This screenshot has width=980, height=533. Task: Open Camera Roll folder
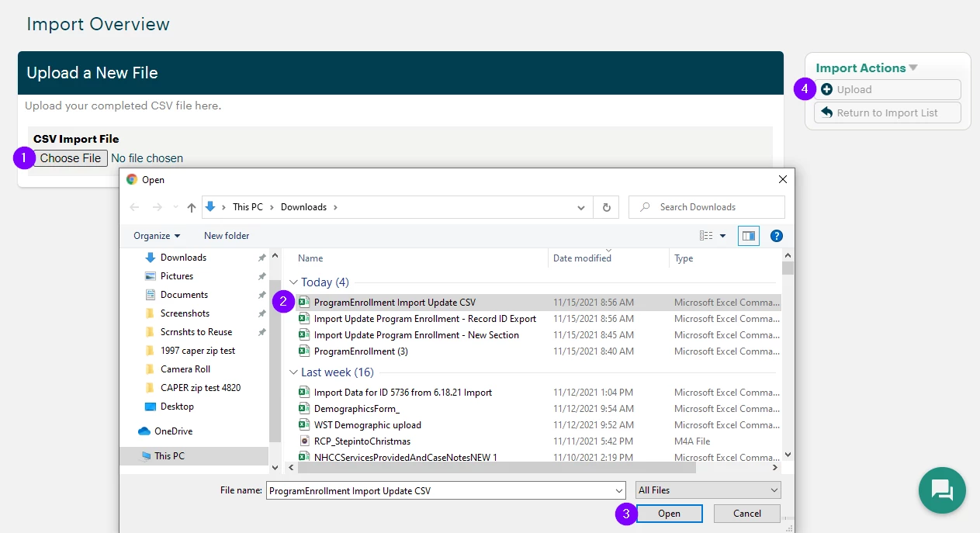[x=185, y=369]
